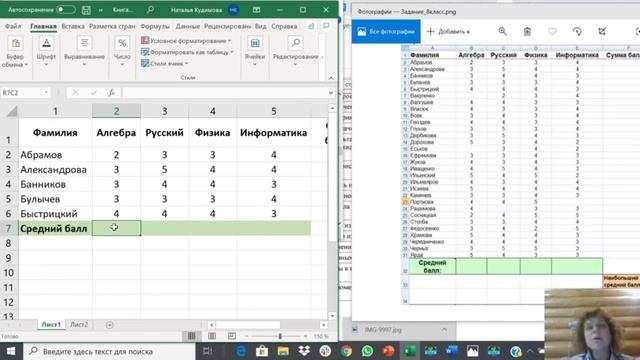This screenshot has height=360, width=640.
Task: Click the Comments icon in Excel ribbon
Action: (x=326, y=26)
